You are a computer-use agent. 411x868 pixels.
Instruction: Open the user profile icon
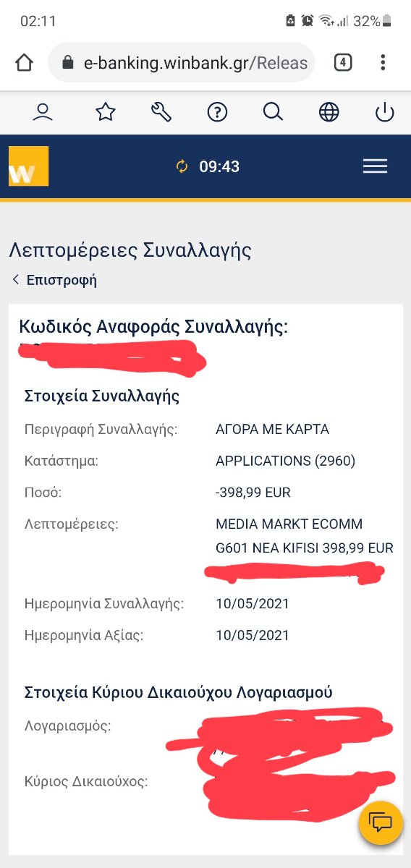coord(43,112)
